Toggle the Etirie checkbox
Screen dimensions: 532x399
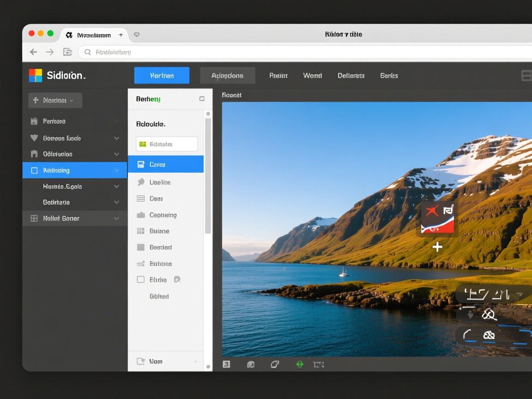pos(141,279)
